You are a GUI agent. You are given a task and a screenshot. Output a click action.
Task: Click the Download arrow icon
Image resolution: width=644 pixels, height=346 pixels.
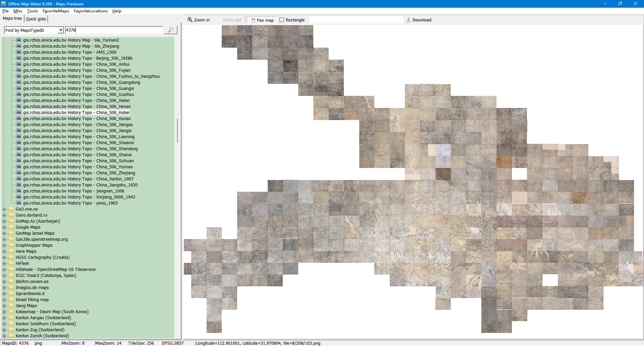tap(408, 20)
